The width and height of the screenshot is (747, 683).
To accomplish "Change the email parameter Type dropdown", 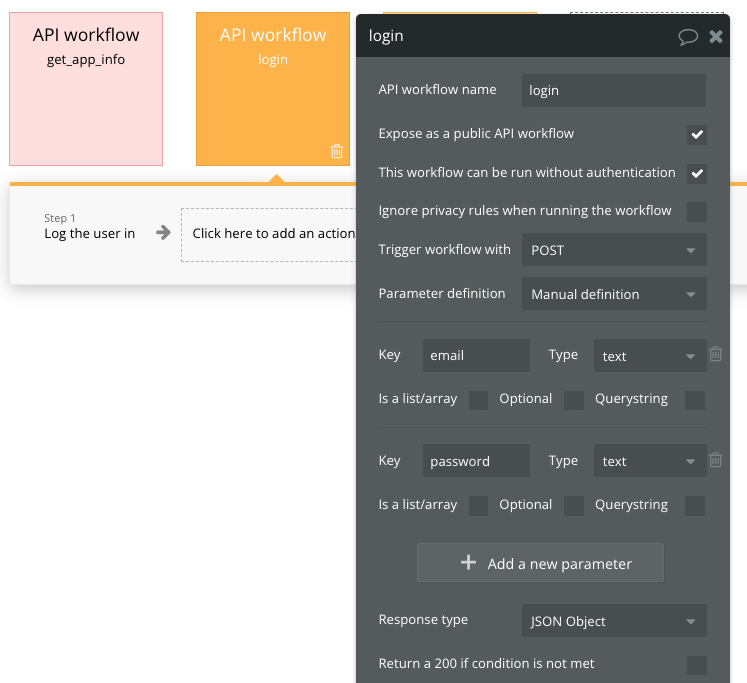I will (649, 356).
